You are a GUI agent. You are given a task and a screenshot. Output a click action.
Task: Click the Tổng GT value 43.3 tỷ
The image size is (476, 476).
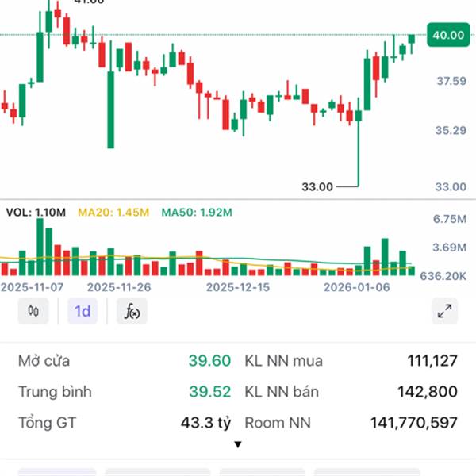coord(205,423)
